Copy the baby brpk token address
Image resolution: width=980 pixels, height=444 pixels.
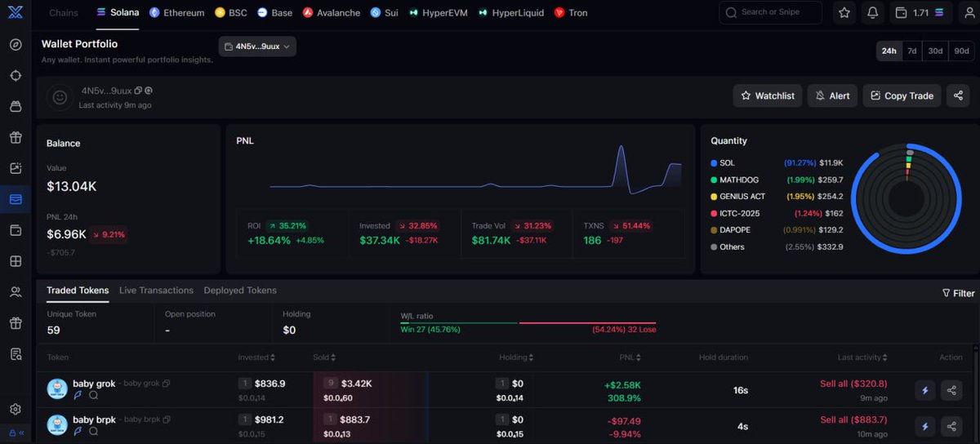[x=166, y=420]
